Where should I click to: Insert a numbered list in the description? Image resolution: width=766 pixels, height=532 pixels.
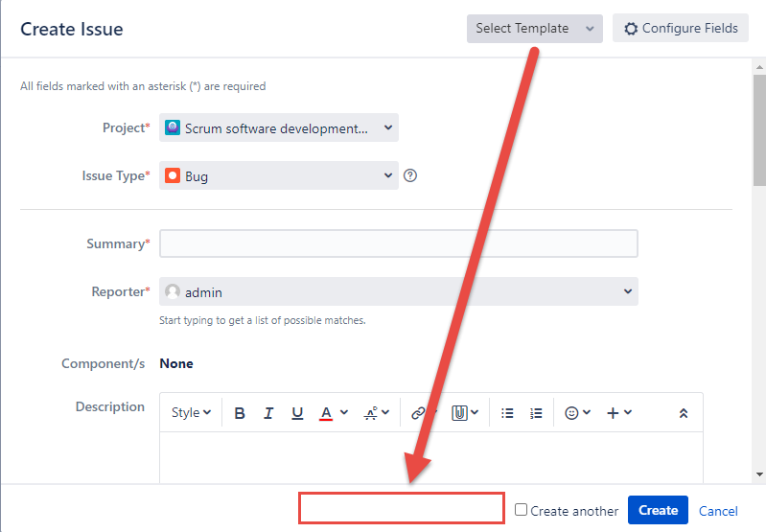536,413
